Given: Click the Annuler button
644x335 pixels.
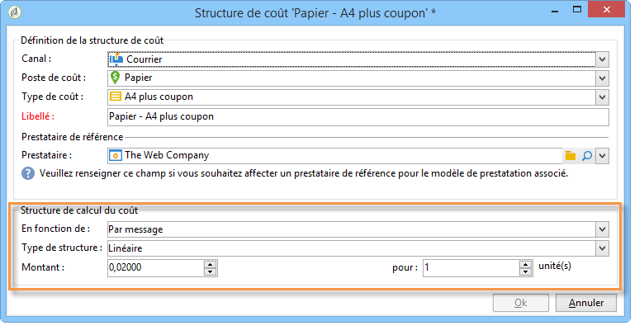Looking at the screenshot, I should [586, 303].
